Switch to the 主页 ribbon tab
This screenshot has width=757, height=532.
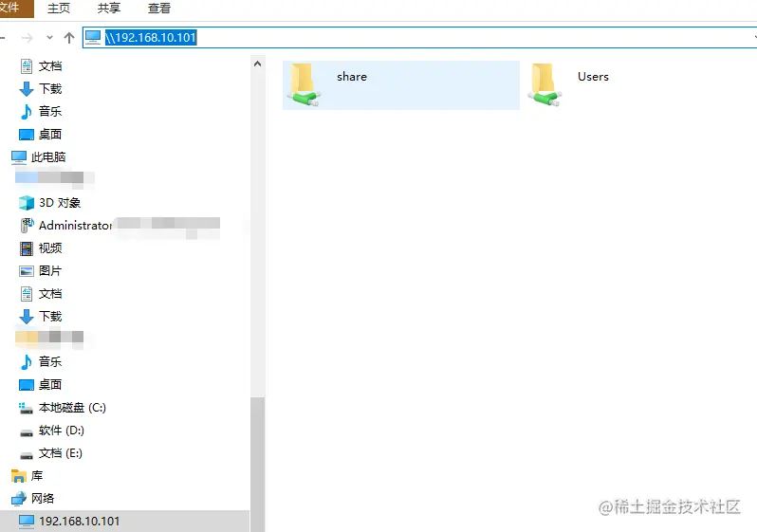tap(59, 9)
